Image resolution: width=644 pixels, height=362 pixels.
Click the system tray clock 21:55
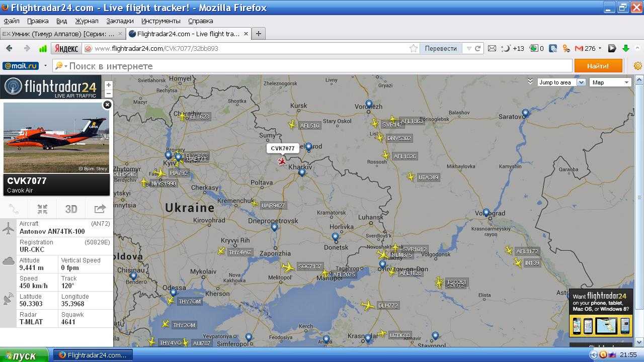pyautogui.click(x=628, y=355)
